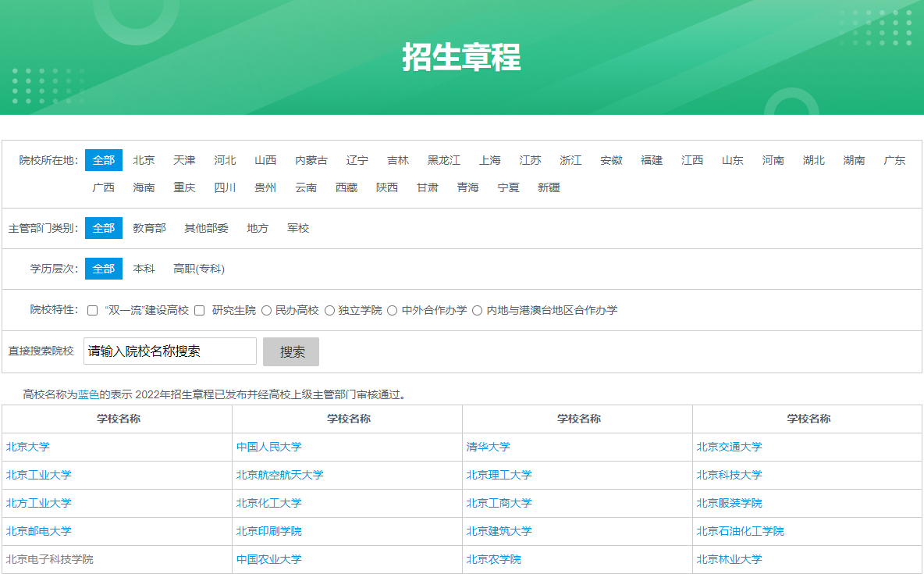Filter by 河北 province
Viewport: 924px width, 574px height.
(x=225, y=160)
